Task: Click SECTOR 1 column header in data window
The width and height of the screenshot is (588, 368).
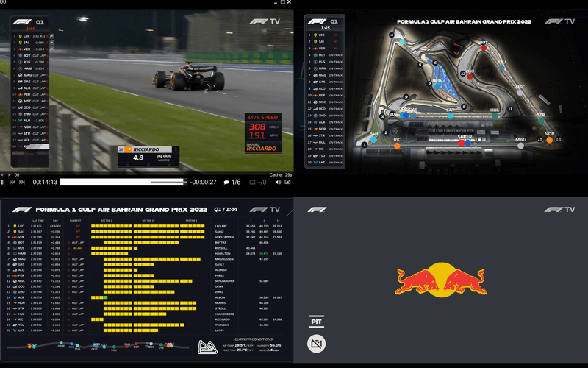Action: point(107,220)
